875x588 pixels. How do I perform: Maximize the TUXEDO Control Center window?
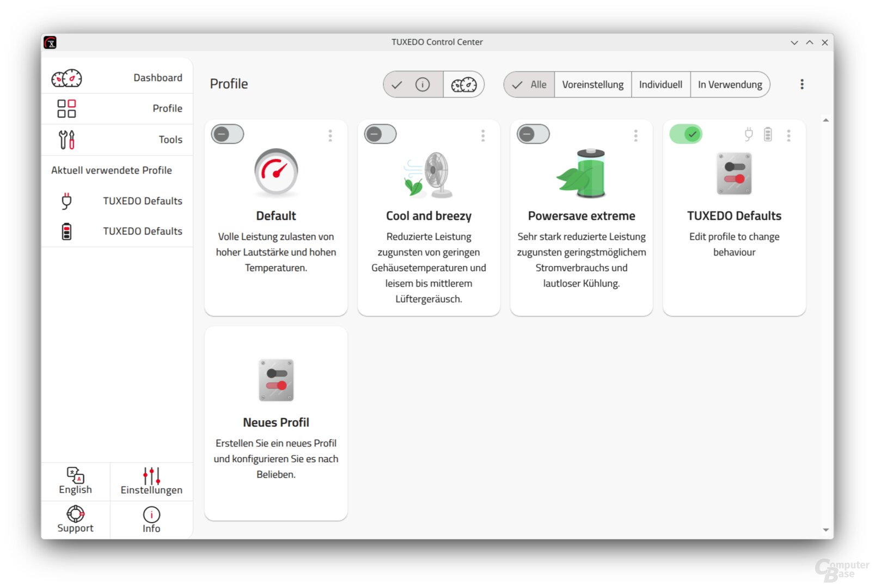[810, 42]
